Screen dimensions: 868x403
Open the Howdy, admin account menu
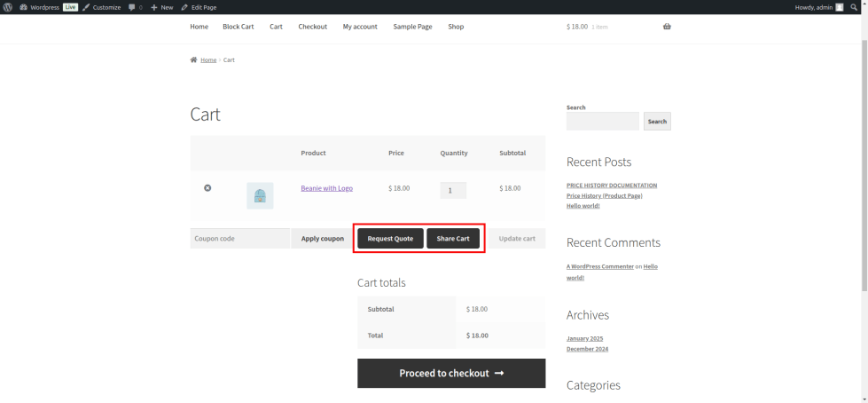pyautogui.click(x=813, y=7)
